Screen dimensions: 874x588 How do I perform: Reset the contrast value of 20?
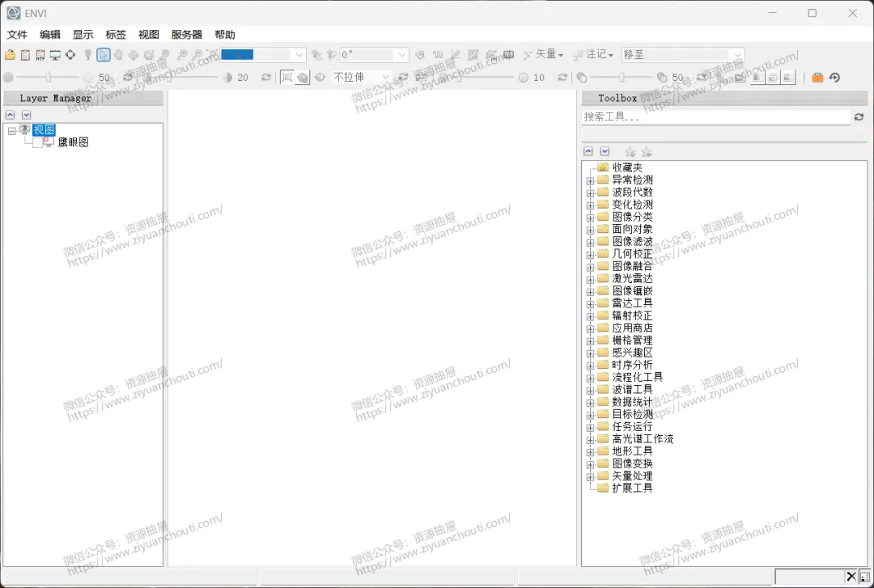[x=266, y=78]
